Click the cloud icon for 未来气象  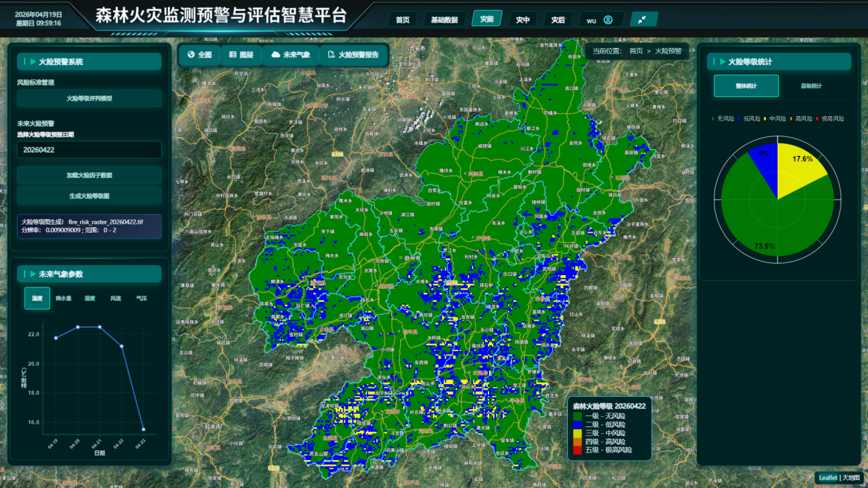(x=275, y=55)
